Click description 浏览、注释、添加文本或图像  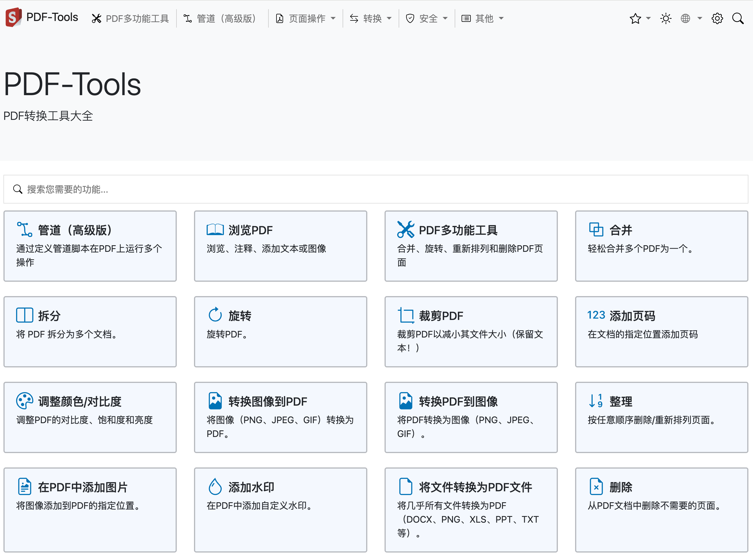pyautogui.click(x=266, y=248)
